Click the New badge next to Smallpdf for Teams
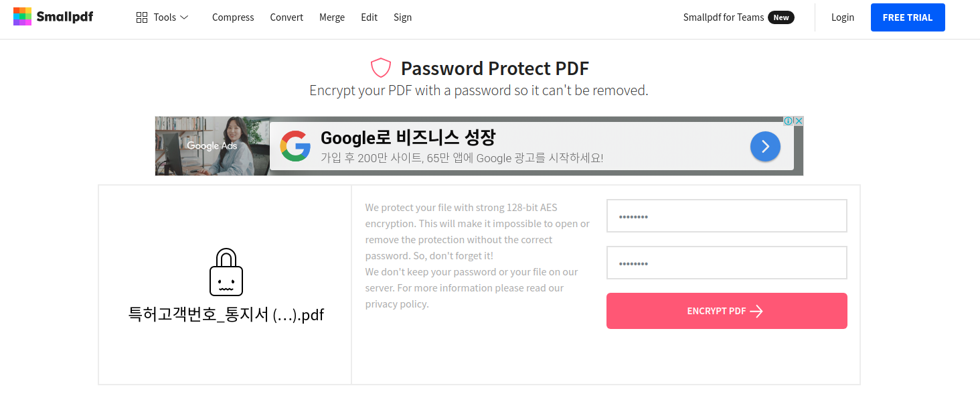Viewport: 980px width, 400px height. pos(781,17)
